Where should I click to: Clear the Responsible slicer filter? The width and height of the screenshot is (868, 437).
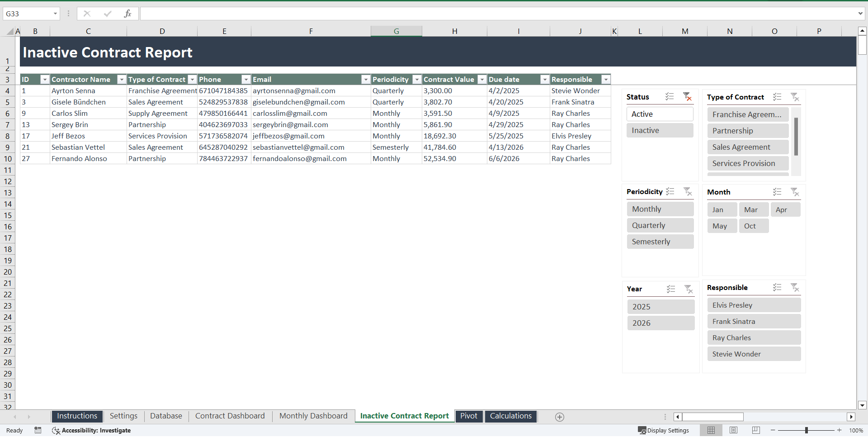[x=795, y=287]
